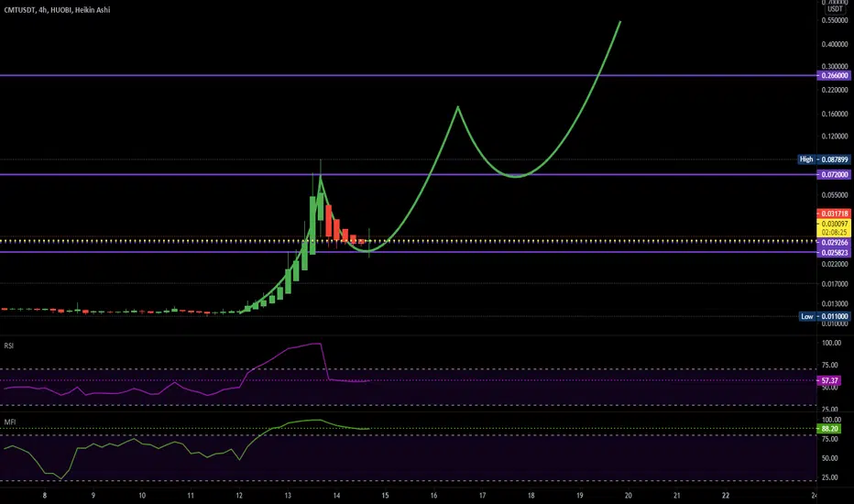Click the 0.120000 price axis tick
This screenshot has height=504, width=854.
tap(835, 137)
